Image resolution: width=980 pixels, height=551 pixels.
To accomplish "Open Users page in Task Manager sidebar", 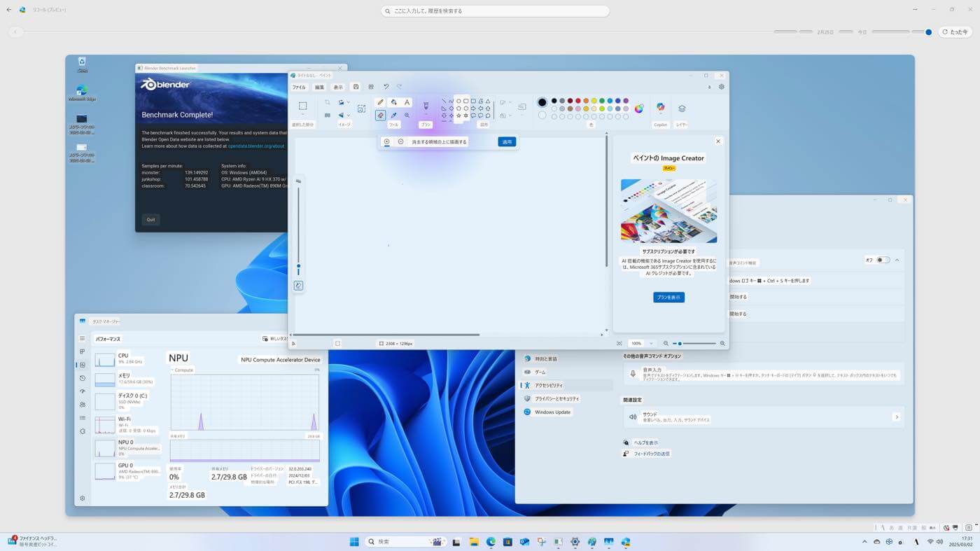I will click(83, 405).
